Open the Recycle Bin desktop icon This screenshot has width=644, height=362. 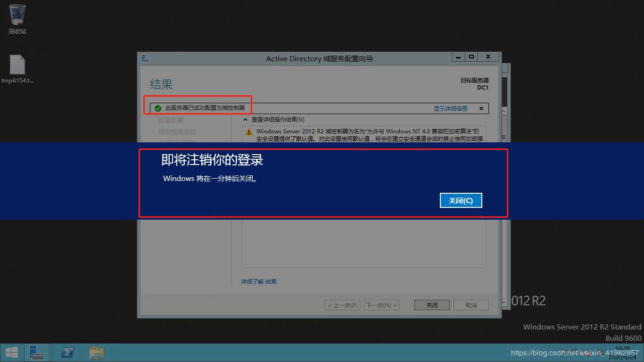click(17, 19)
